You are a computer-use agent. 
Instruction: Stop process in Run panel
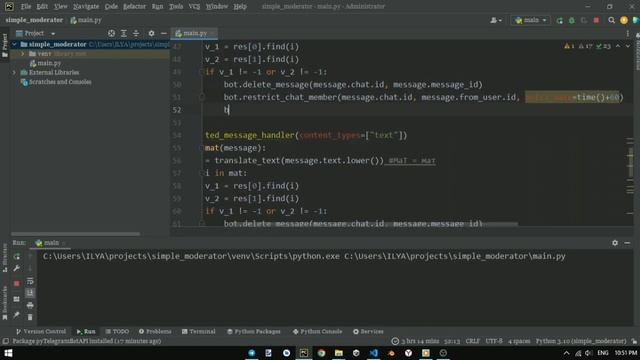pos(17,283)
